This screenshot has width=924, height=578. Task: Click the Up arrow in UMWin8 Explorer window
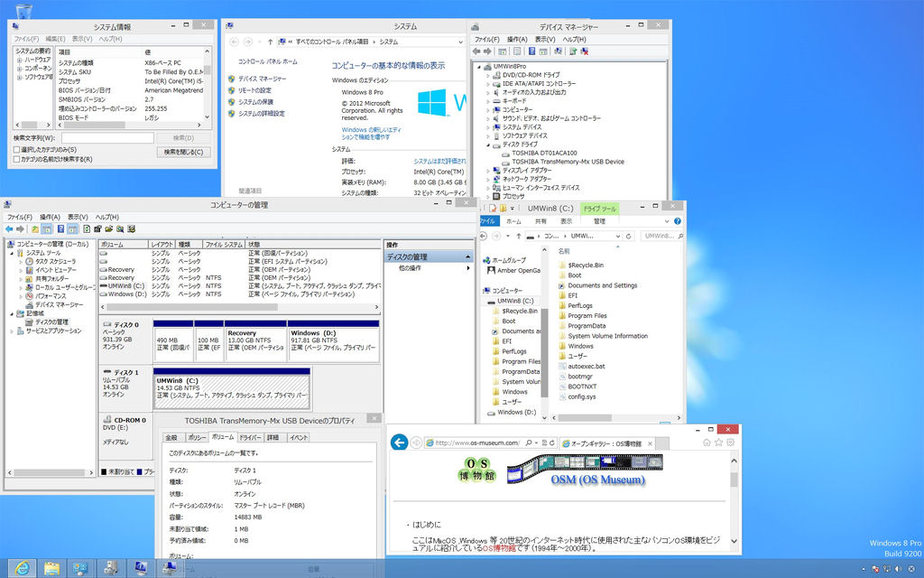coord(518,236)
